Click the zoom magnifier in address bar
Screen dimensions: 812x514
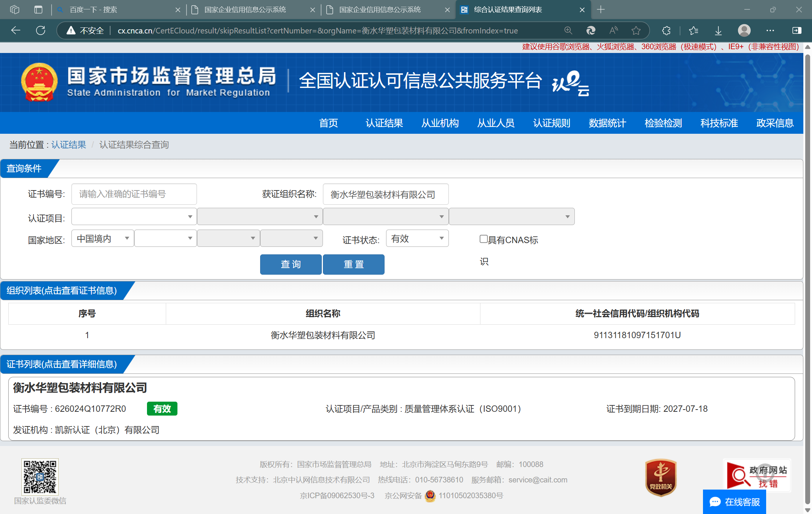(568, 30)
